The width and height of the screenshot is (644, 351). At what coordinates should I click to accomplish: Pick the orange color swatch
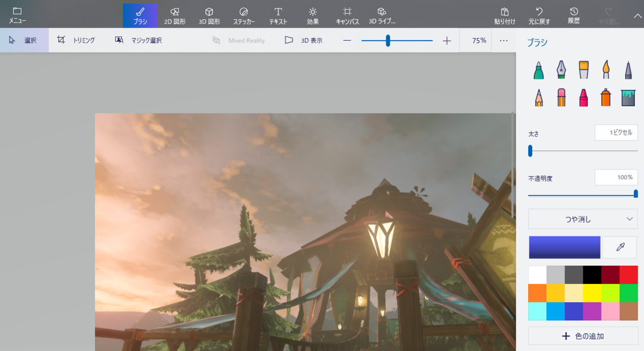pos(537,293)
